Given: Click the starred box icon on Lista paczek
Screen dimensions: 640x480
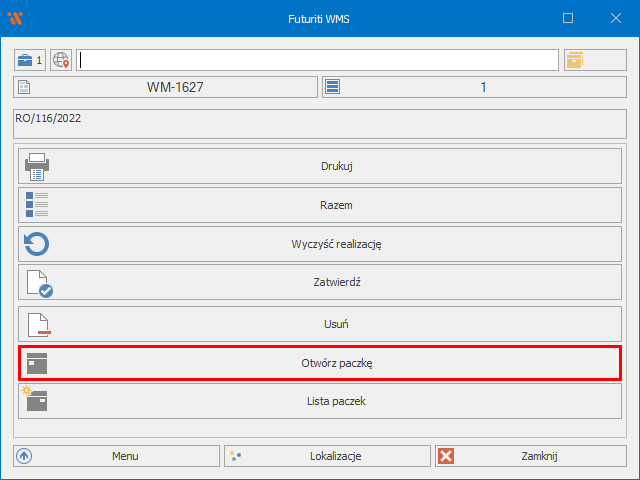Looking at the screenshot, I should [x=36, y=401].
